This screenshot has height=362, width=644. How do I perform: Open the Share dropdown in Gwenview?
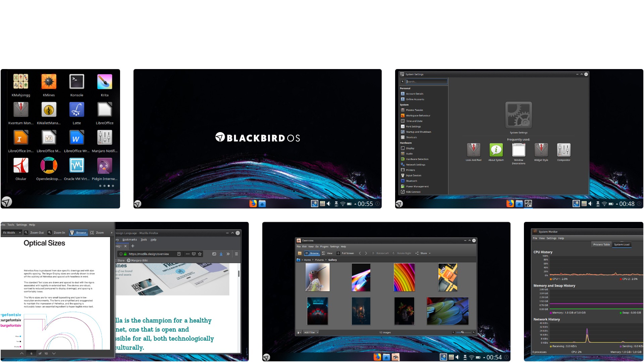[423, 253]
